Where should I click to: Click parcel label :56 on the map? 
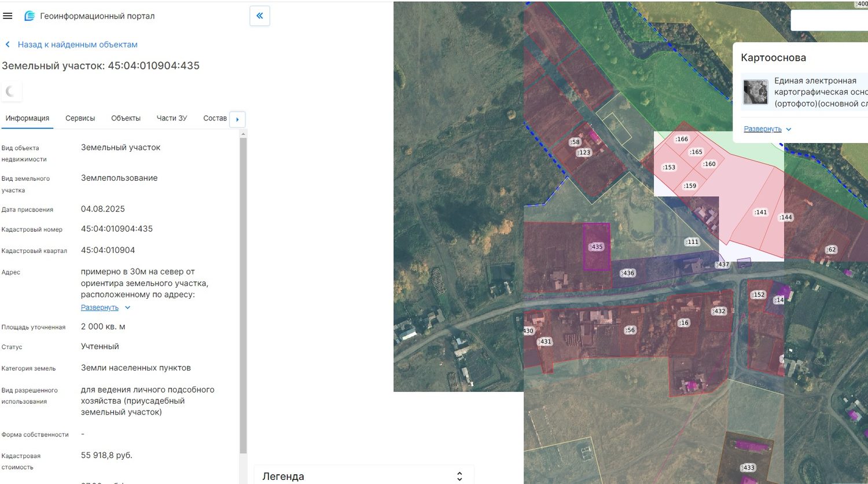(630, 330)
